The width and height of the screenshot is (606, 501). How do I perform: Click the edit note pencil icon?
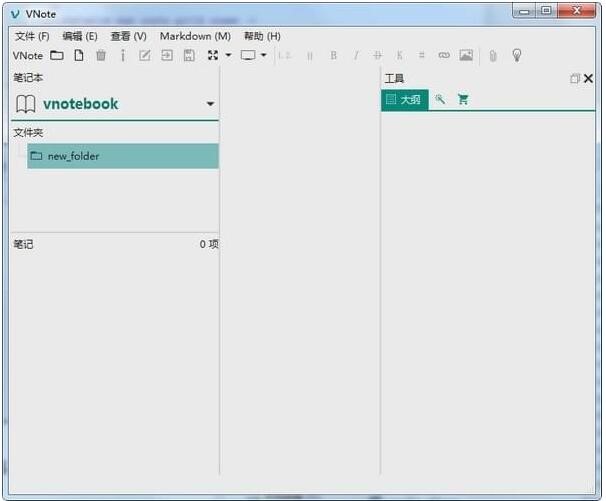pyautogui.click(x=145, y=56)
